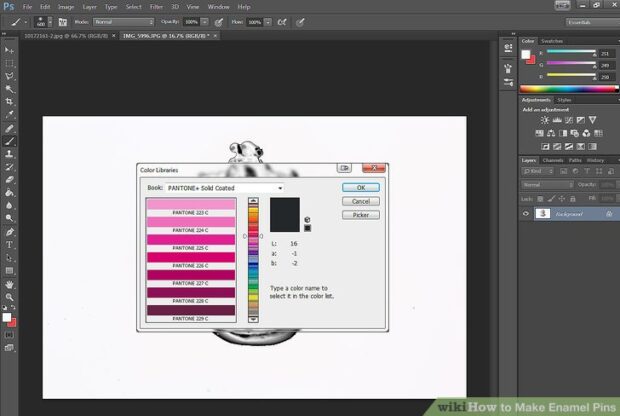This screenshot has height=416, width=620.
Task: Open the brush Mode dropdown in options bar
Action: (123, 22)
